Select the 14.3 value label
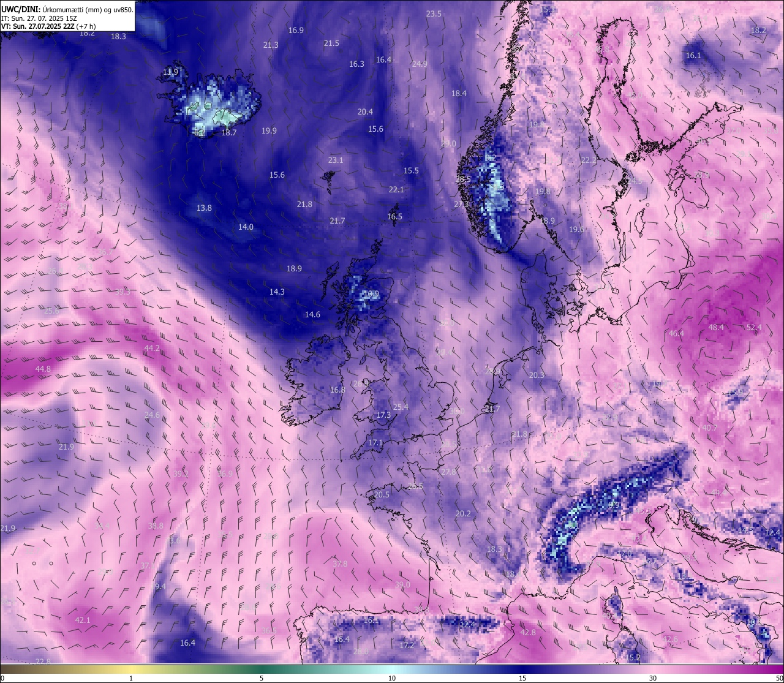The width and height of the screenshot is (784, 683). (277, 292)
